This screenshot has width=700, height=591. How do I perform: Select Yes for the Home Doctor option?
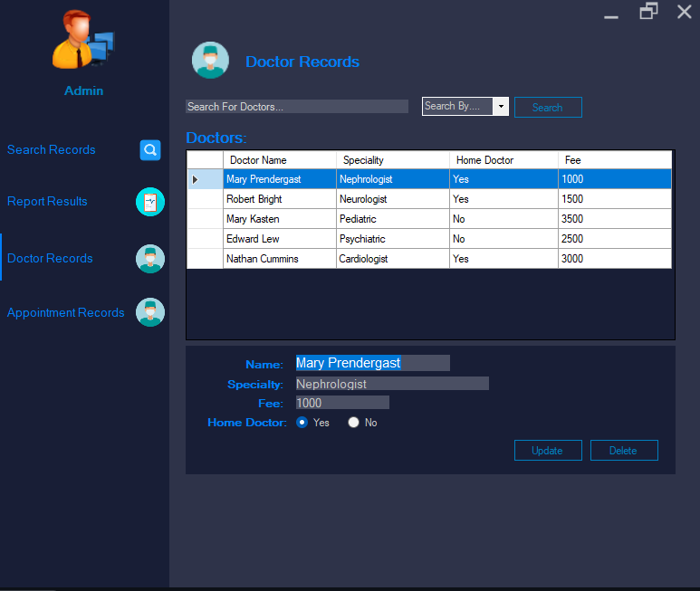[302, 423]
